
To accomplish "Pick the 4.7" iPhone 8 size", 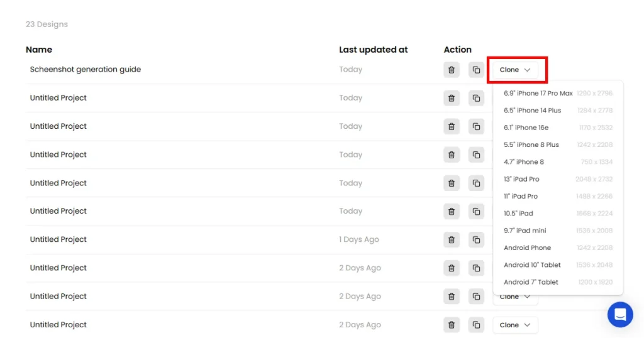I will [558, 162].
